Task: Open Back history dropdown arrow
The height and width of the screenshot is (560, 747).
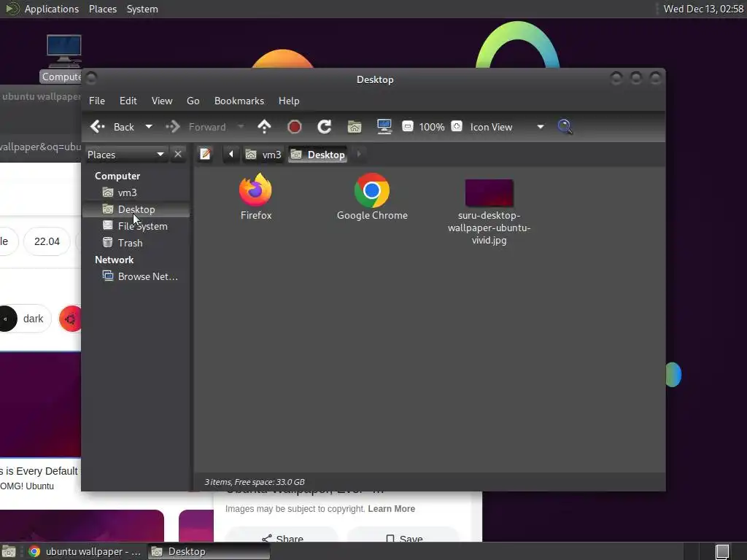Action: click(x=149, y=127)
